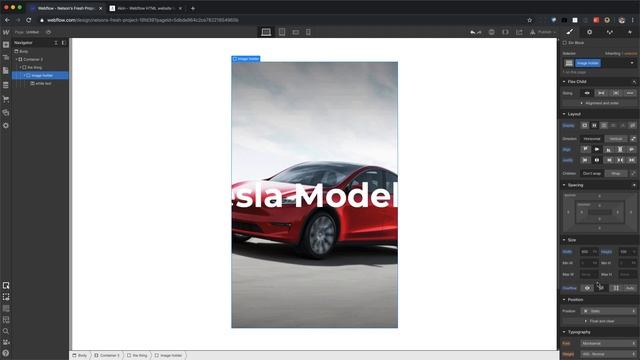The width and height of the screenshot is (640, 360).
Task: Open the Style Manager tab
Action: [609, 32]
